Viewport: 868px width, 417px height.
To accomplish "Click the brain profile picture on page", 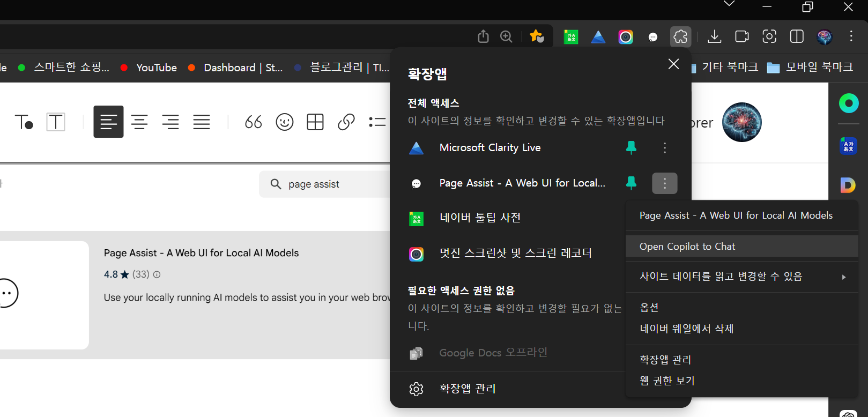I will [742, 122].
